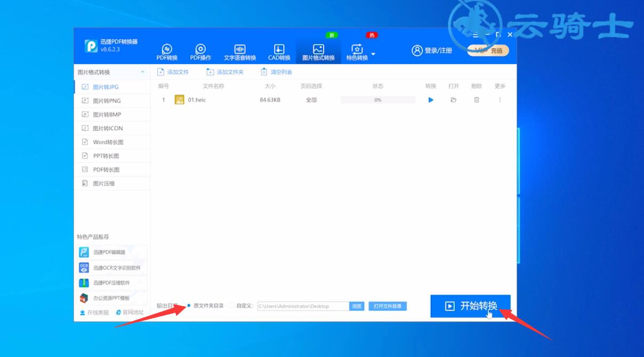Click the VIP 充值 button
The height and width of the screenshot is (357, 644).
click(x=488, y=51)
